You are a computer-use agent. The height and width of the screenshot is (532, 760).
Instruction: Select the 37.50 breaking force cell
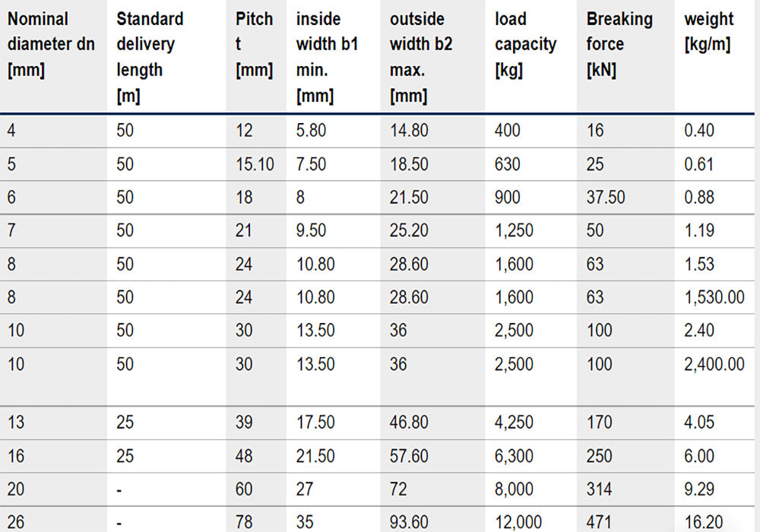606,198
